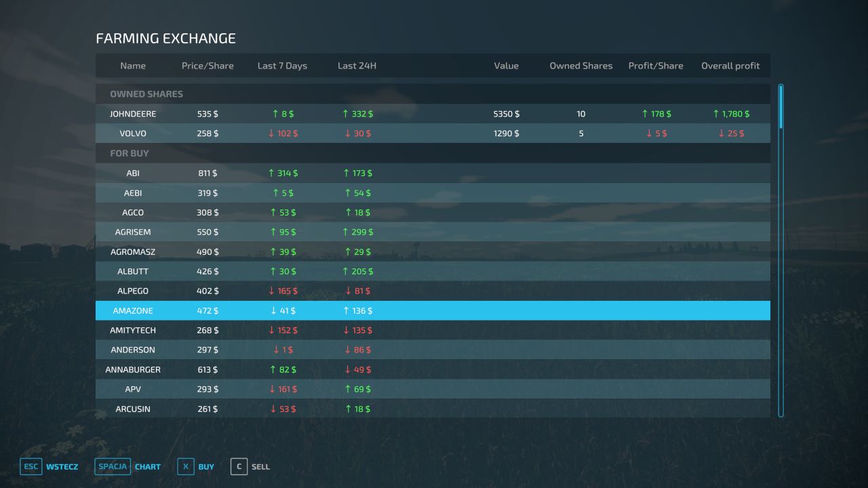The width and height of the screenshot is (868, 488).
Task: Sort by Last 24H header
Action: 357,66
